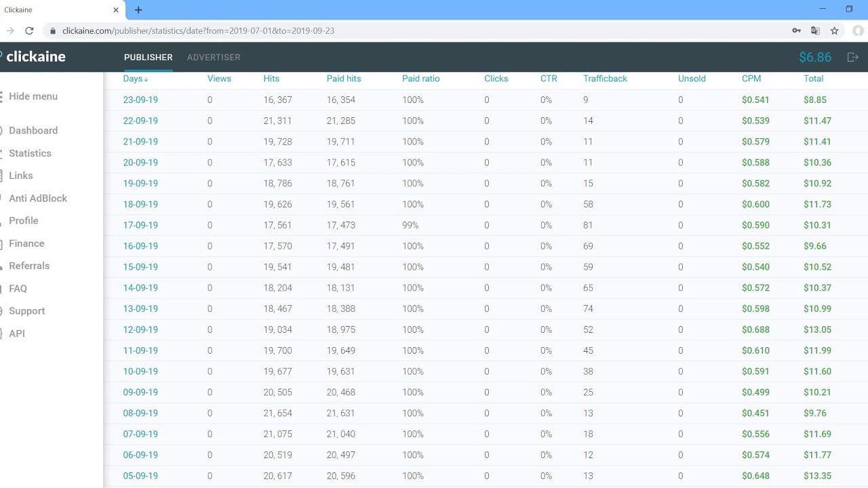Open the 10-09-19 date link
868x488 pixels.
140,371
